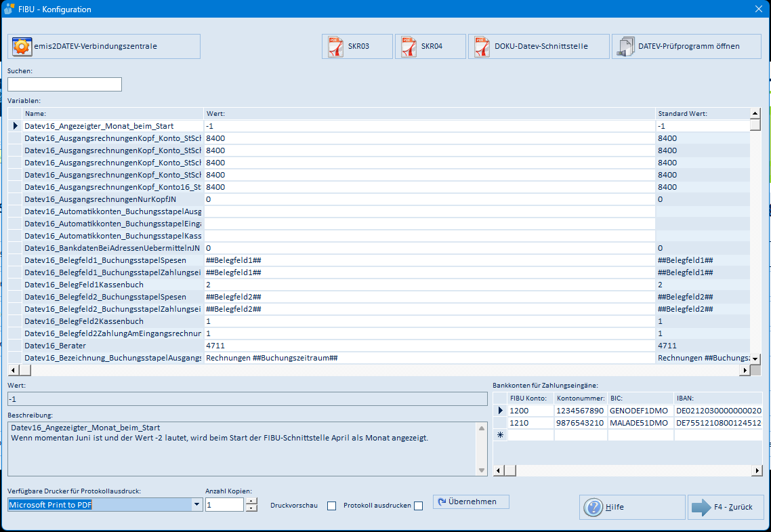Click Bankkonten table scroll right arrow
The image size is (771, 532).
point(757,470)
